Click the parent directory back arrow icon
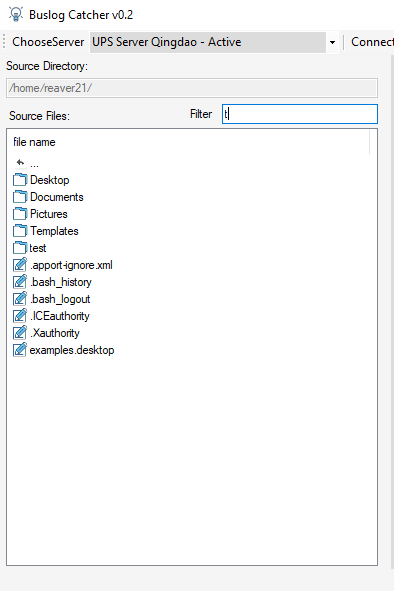 (x=20, y=163)
